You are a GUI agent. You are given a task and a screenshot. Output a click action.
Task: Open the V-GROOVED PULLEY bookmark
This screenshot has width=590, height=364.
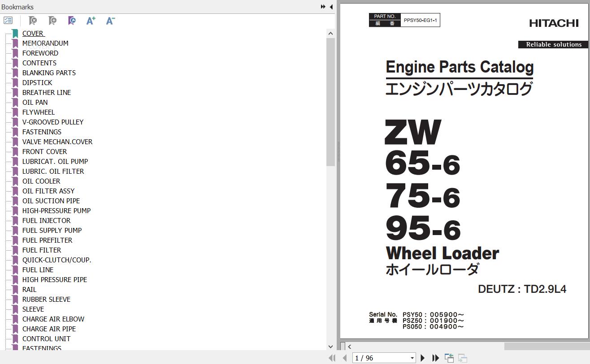(x=53, y=122)
